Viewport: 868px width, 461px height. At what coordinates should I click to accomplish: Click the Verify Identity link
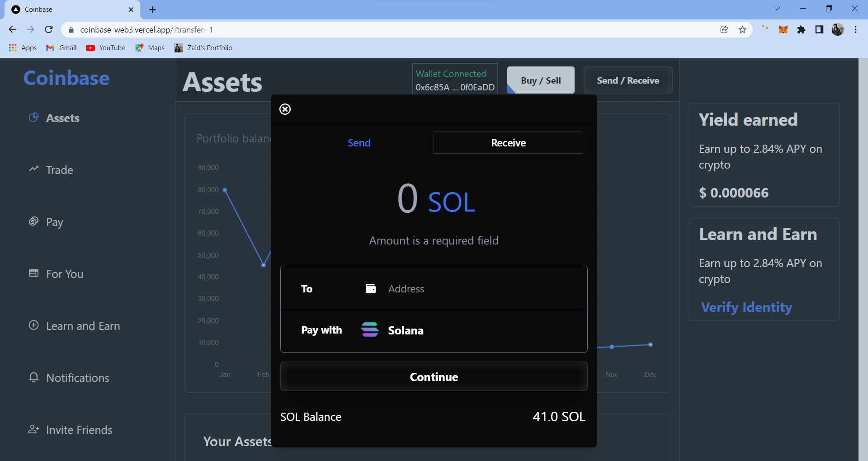[x=746, y=307]
